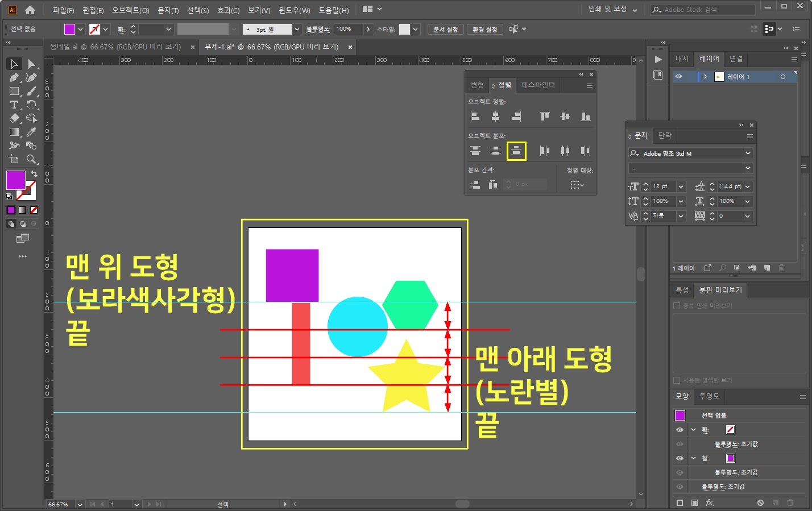The image size is (812, 511).
Task: Pick the Curvature tool
Action: (x=32, y=77)
